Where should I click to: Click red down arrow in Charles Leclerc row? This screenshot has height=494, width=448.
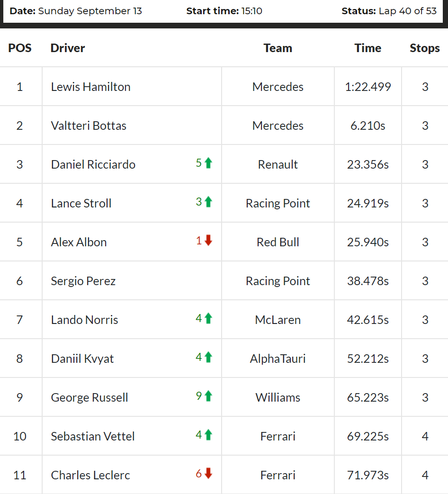208,474
